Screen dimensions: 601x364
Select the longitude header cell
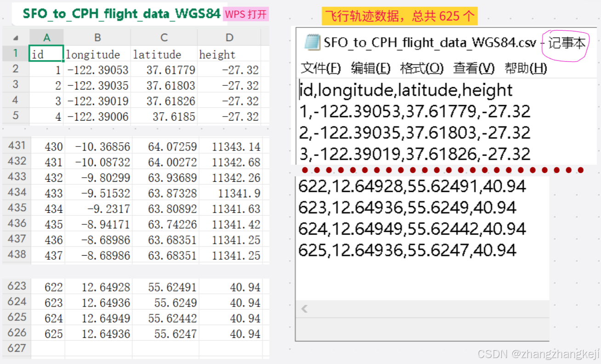tap(97, 54)
